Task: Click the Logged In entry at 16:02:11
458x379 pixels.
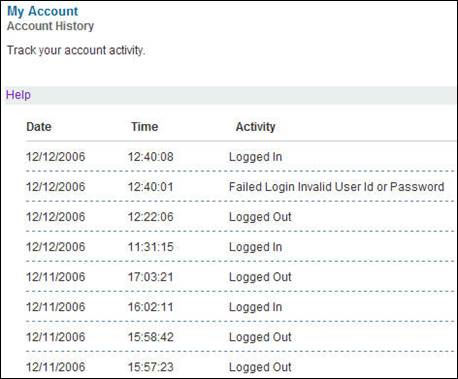Action: 255,307
